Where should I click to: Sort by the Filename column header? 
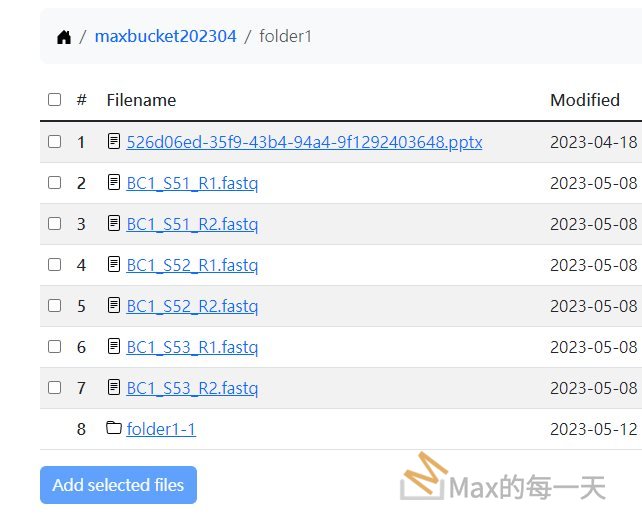(x=141, y=100)
